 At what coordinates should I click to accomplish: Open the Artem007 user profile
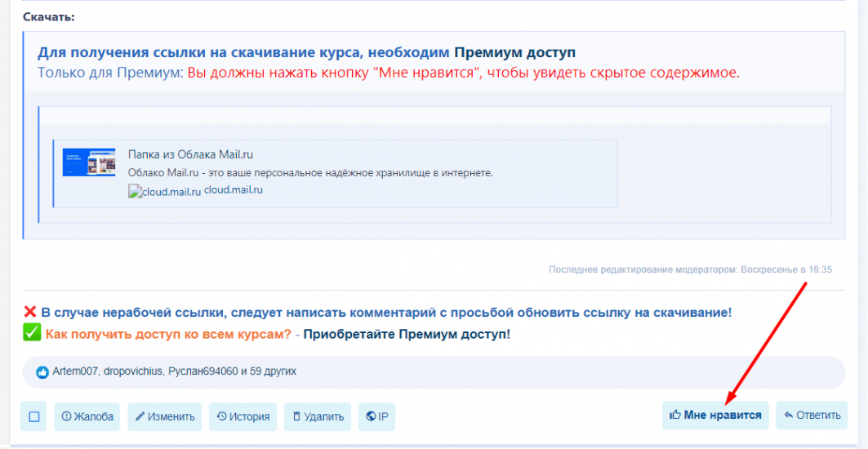[75, 371]
